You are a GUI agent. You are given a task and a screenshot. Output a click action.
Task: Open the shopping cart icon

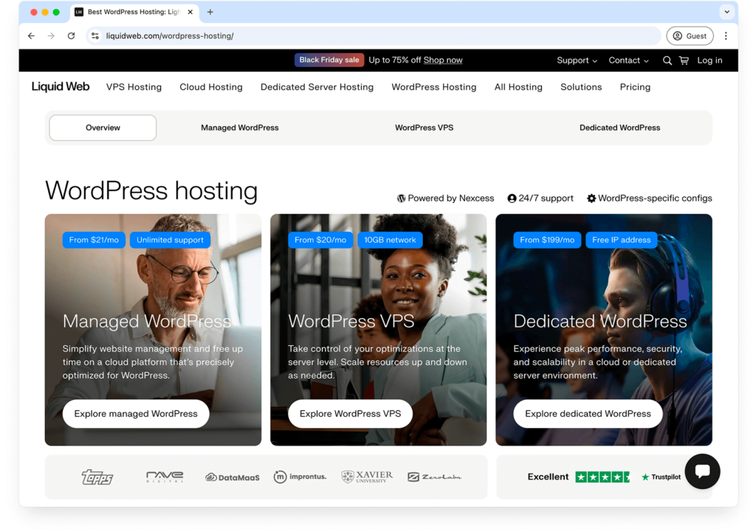pyautogui.click(x=684, y=61)
